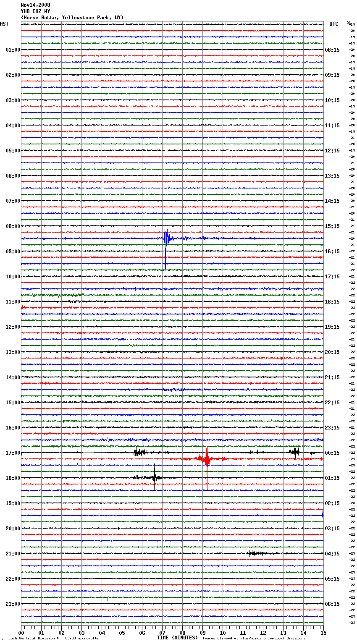Select the 16:00 MST row label
This screenshot has height=644, width=357.
tap(13, 428)
